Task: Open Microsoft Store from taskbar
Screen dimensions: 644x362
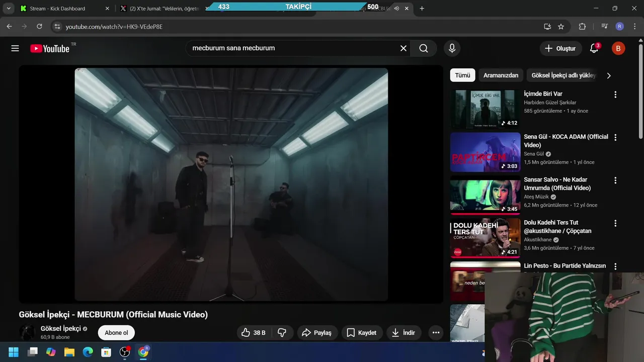Action: pos(106,352)
